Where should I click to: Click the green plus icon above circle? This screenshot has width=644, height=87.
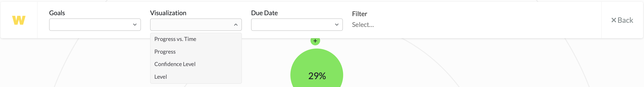315,41
